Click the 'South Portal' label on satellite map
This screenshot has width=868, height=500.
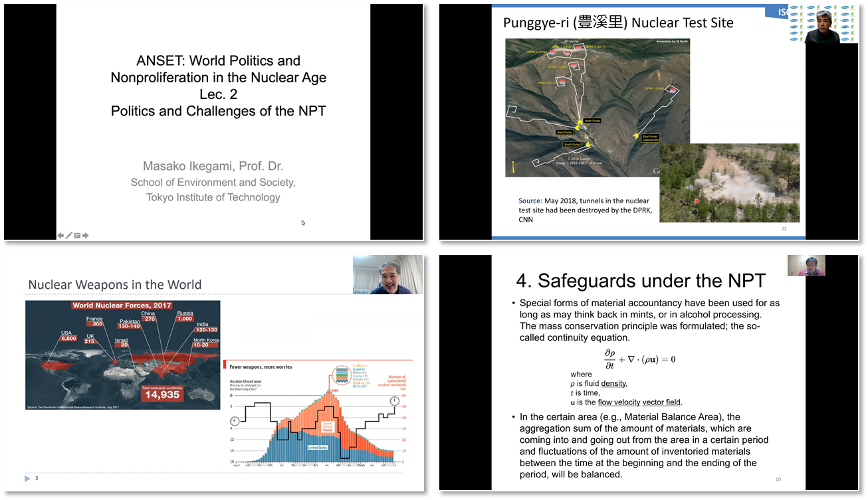tap(571, 144)
